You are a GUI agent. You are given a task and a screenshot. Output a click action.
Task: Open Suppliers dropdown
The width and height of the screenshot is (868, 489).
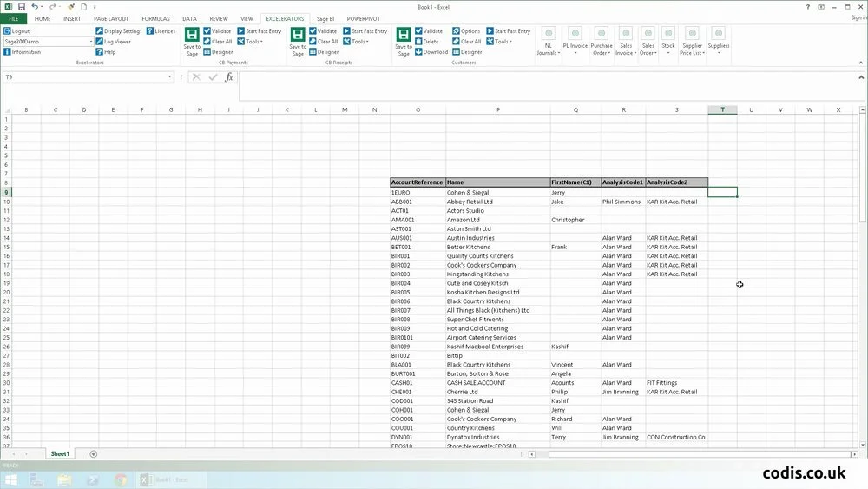pos(718,42)
